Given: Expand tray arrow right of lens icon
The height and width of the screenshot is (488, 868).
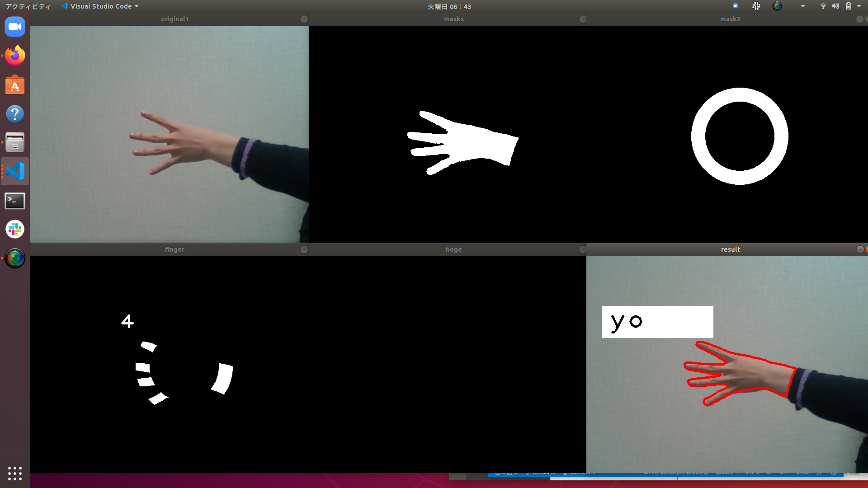Looking at the screenshot, I should [x=803, y=6].
